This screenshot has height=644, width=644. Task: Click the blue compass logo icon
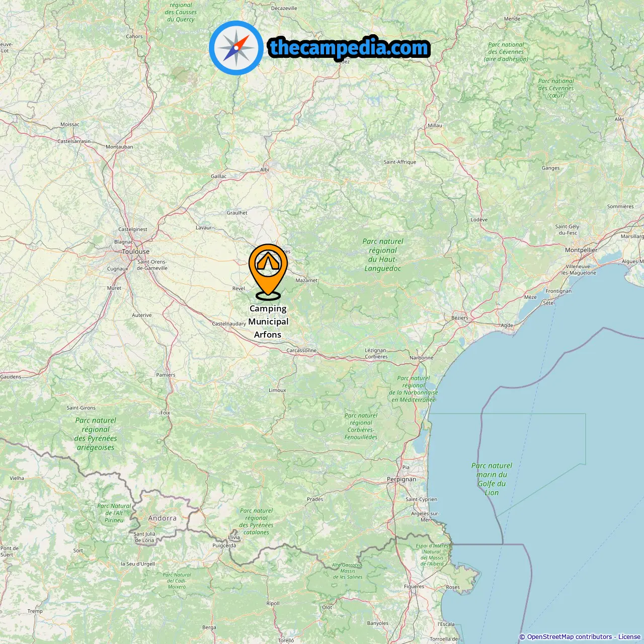[236, 48]
